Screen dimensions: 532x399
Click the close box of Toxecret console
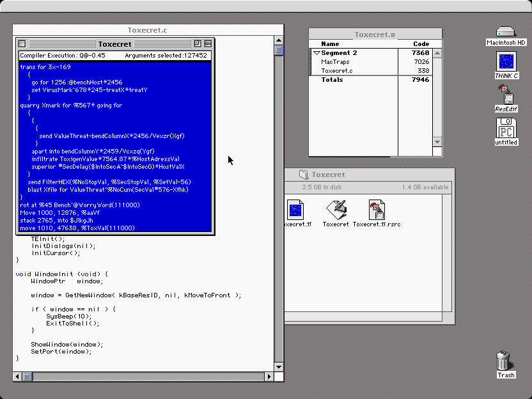[22, 43]
